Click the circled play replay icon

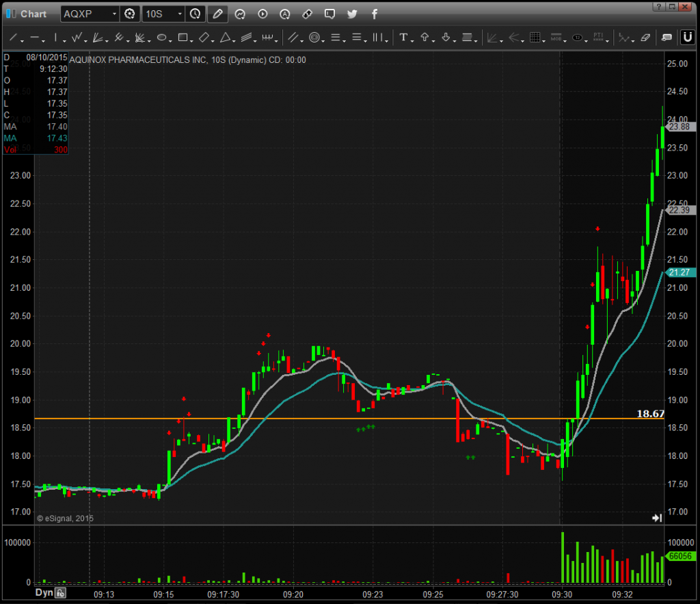pyautogui.click(x=262, y=14)
